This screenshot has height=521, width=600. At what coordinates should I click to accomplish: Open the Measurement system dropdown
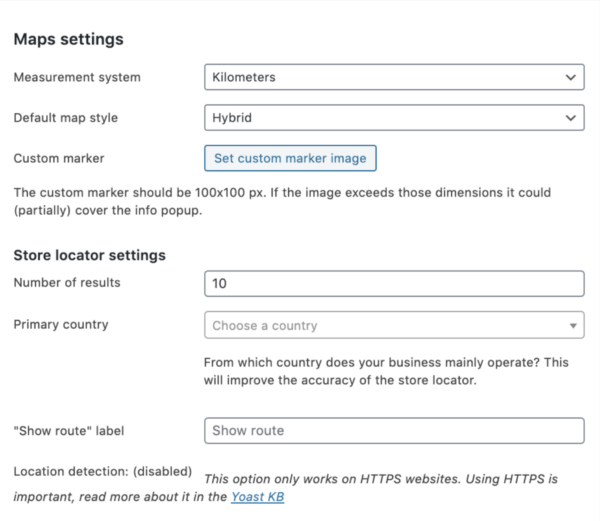[x=394, y=77]
